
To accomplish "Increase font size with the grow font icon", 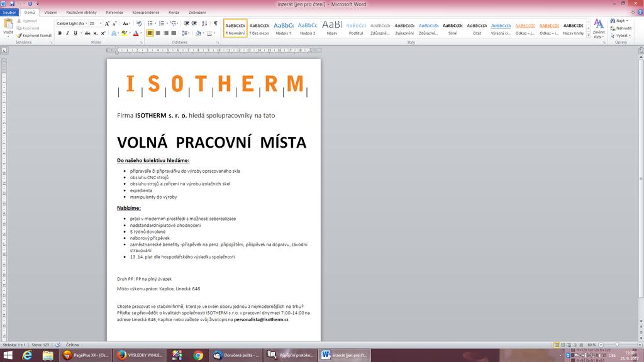I will tap(107, 24).
